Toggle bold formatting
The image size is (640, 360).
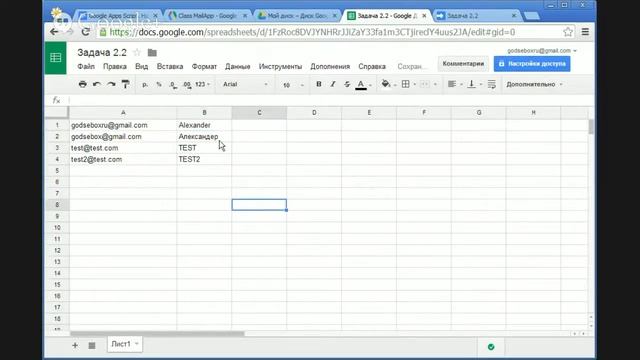click(x=319, y=84)
